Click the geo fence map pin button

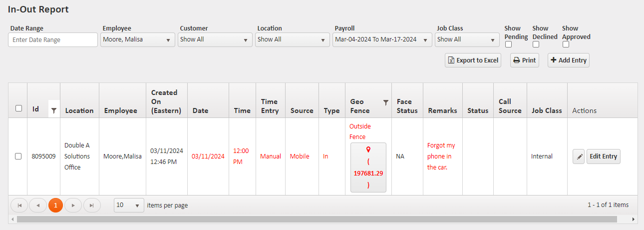click(x=368, y=167)
